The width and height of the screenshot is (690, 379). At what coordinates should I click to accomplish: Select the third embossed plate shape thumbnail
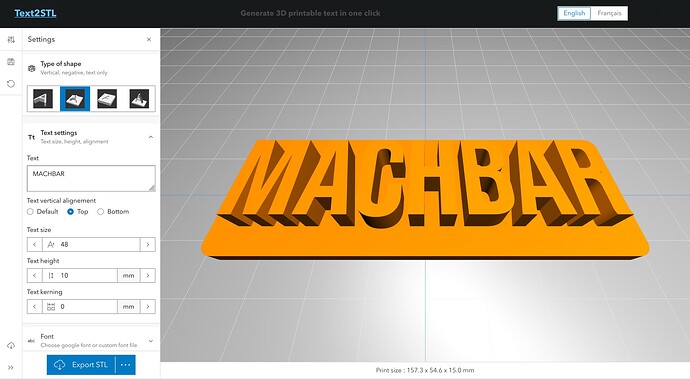pyautogui.click(x=107, y=99)
